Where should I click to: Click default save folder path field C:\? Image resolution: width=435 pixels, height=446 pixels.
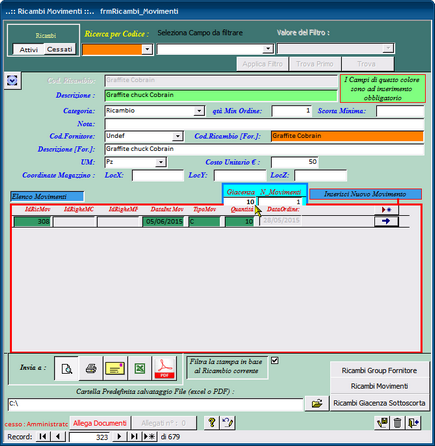click(155, 404)
